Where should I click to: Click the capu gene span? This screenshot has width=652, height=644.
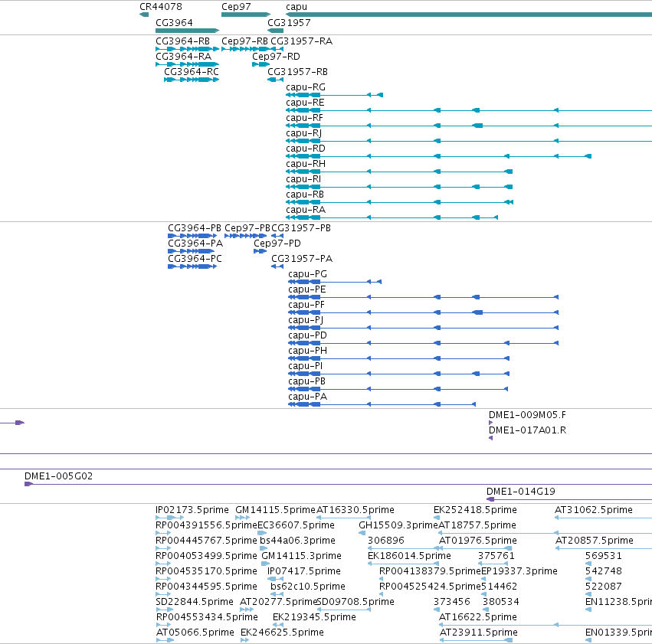pos(469,15)
